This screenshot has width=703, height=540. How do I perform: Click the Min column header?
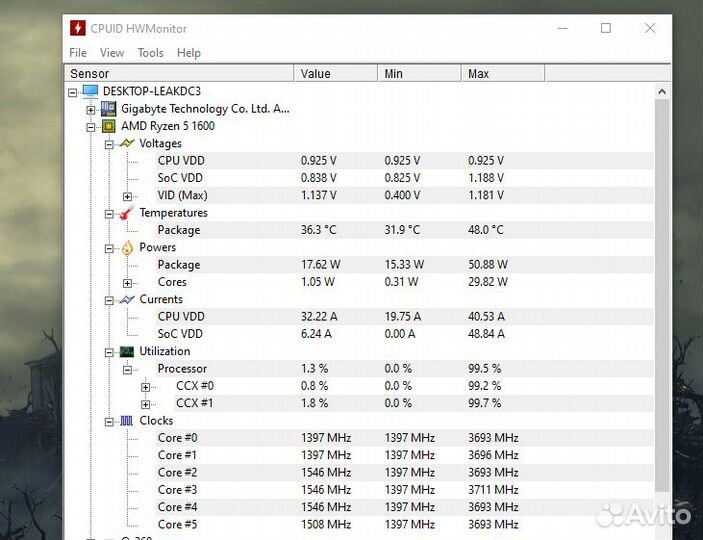(x=419, y=74)
